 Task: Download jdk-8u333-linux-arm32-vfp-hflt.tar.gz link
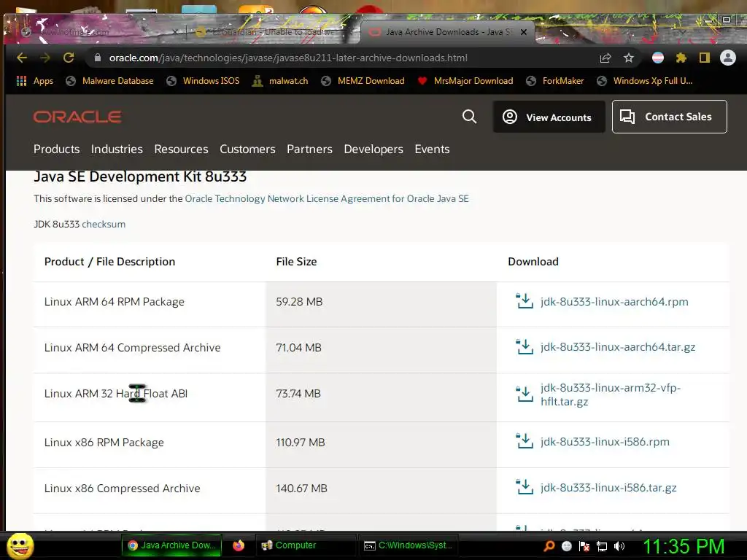(x=611, y=394)
